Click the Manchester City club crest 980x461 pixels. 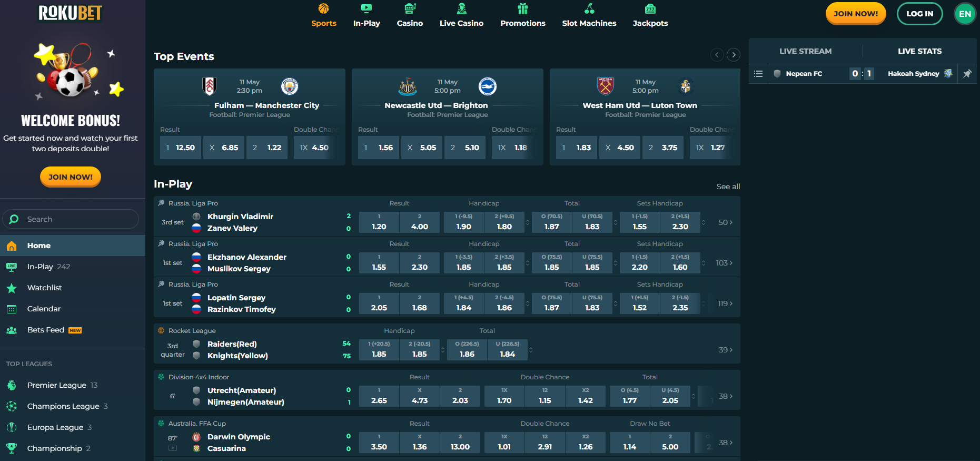click(290, 86)
